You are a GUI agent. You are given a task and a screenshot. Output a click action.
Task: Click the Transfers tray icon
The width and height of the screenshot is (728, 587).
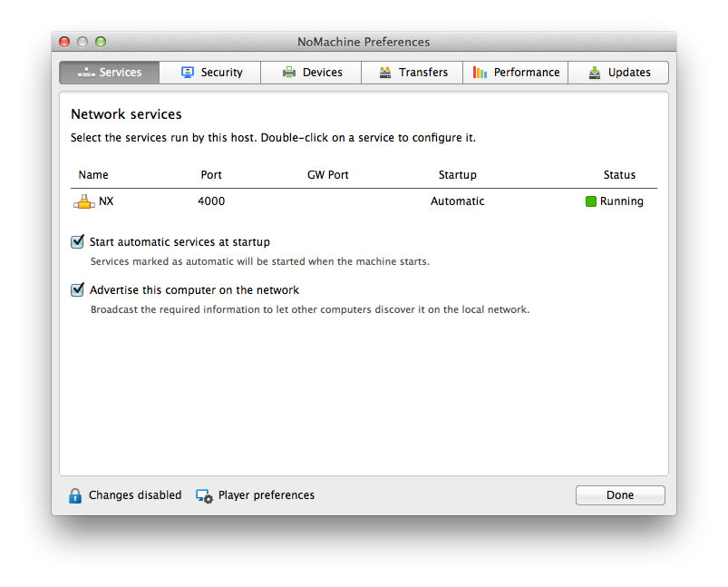pos(385,72)
